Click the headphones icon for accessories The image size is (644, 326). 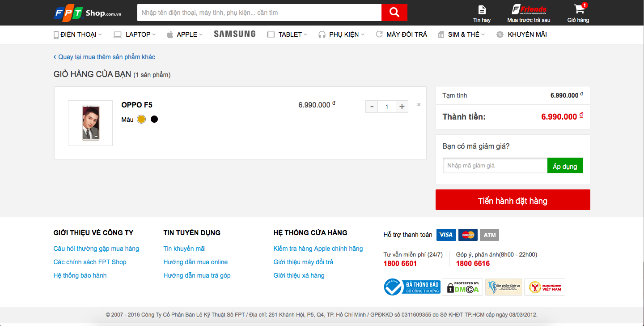[322, 34]
